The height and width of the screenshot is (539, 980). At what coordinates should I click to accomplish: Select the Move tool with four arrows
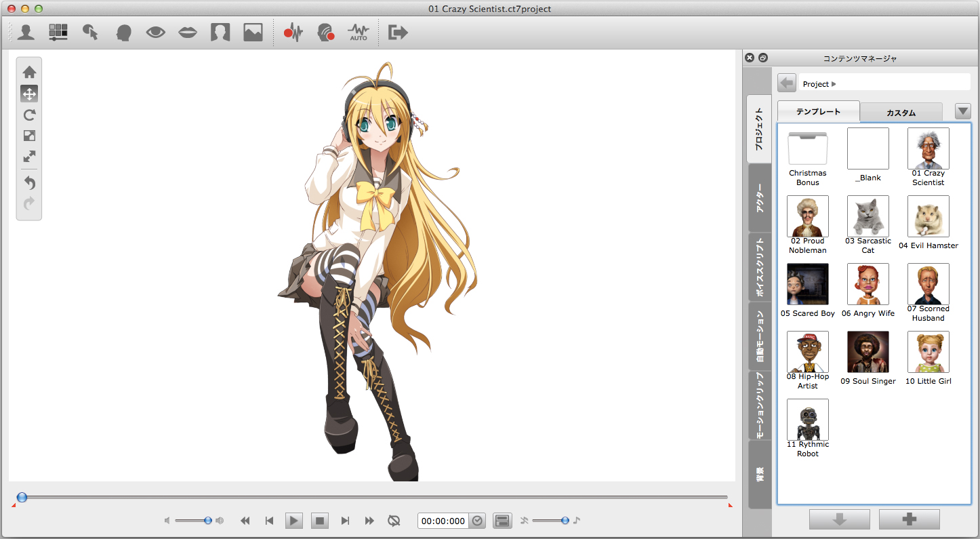pos(29,94)
